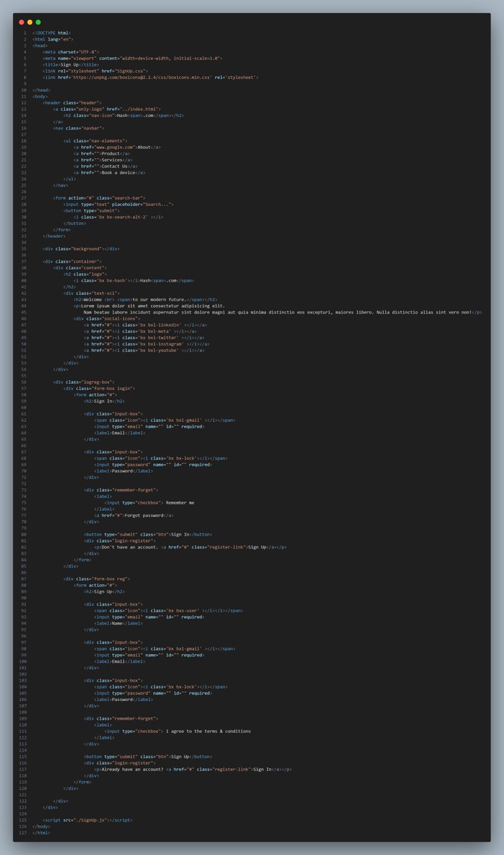Click the bxl-youtube anchor line
Screen dimensions: 504x855
[145, 351]
